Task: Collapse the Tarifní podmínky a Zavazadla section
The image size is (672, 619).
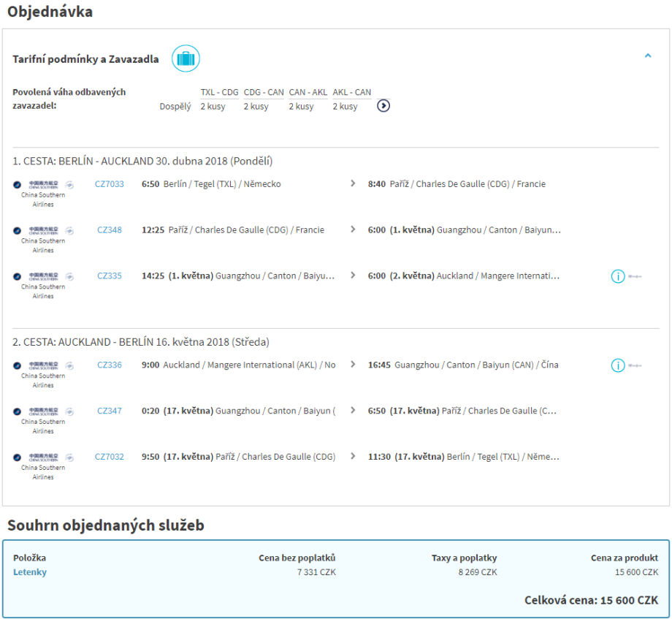Action: point(647,56)
